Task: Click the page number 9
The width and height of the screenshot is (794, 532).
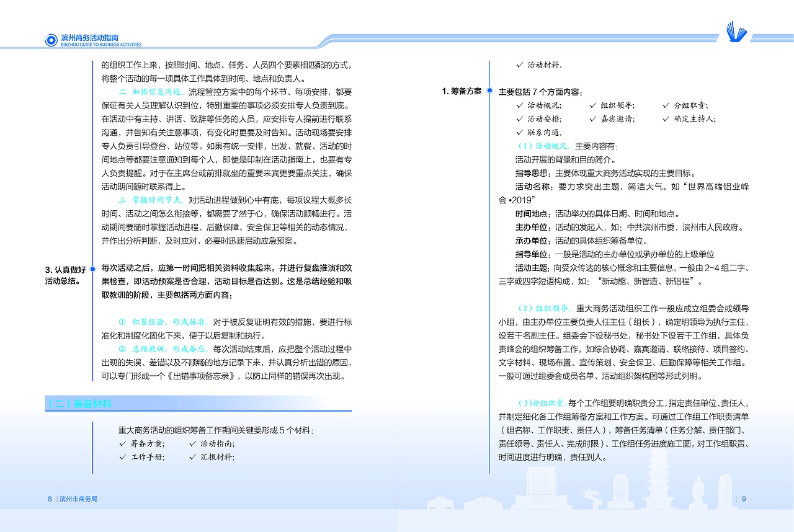Action: click(x=743, y=499)
